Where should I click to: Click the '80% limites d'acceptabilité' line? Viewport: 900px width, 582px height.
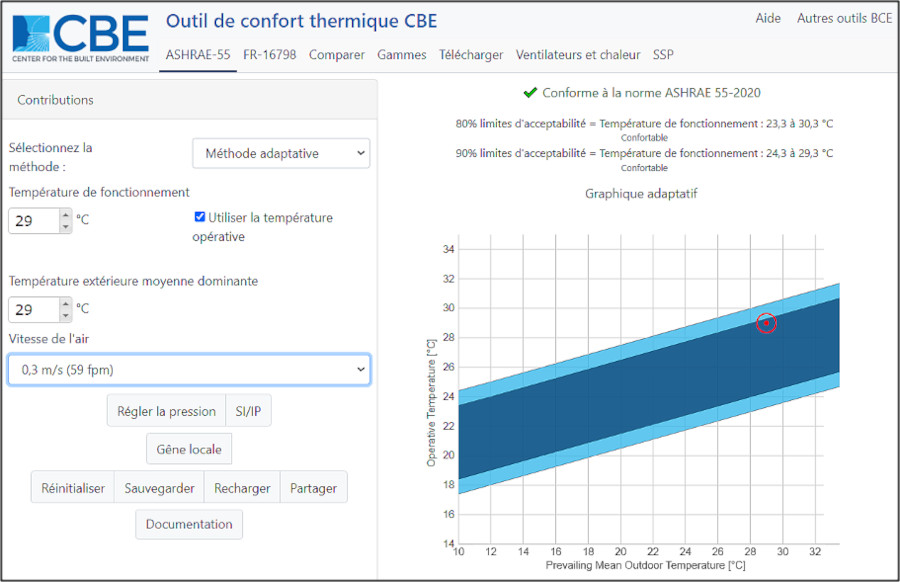(x=644, y=123)
